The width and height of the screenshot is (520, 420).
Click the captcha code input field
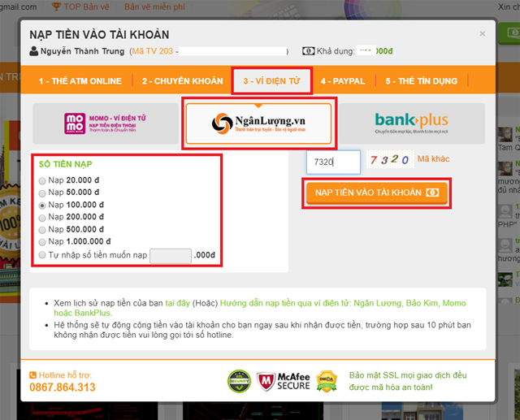333,162
